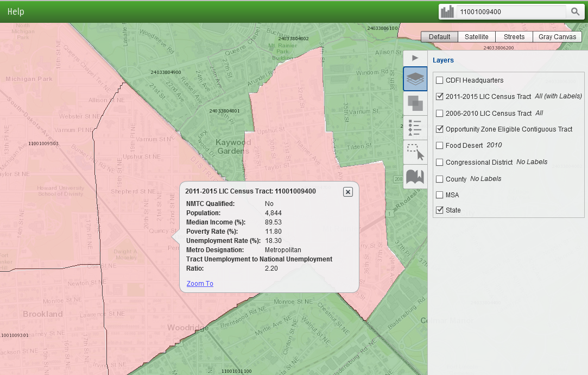Switch basemap to Satellite
The width and height of the screenshot is (588, 375).
pos(477,37)
